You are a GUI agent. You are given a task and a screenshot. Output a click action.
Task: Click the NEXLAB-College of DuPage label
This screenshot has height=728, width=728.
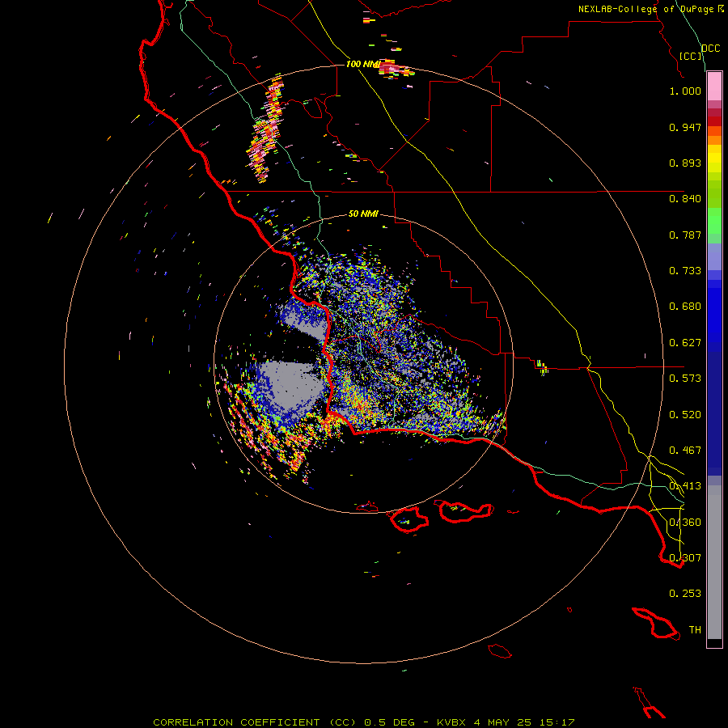(645, 9)
